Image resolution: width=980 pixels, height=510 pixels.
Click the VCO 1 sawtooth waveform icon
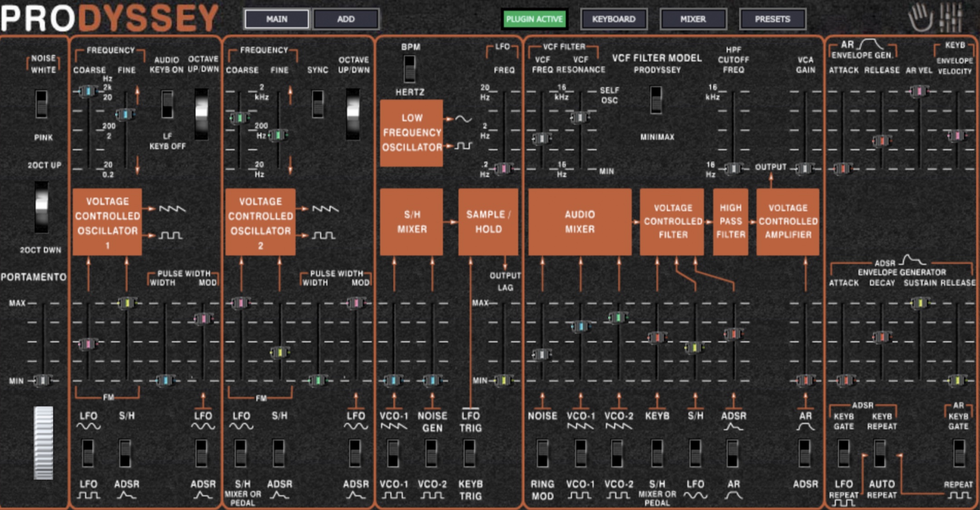pos(172,208)
